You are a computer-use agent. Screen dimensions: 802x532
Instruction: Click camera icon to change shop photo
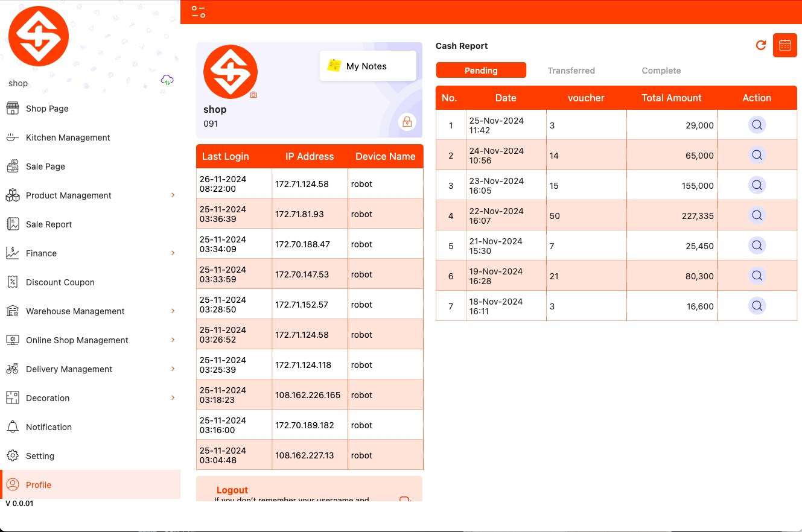pyautogui.click(x=253, y=95)
